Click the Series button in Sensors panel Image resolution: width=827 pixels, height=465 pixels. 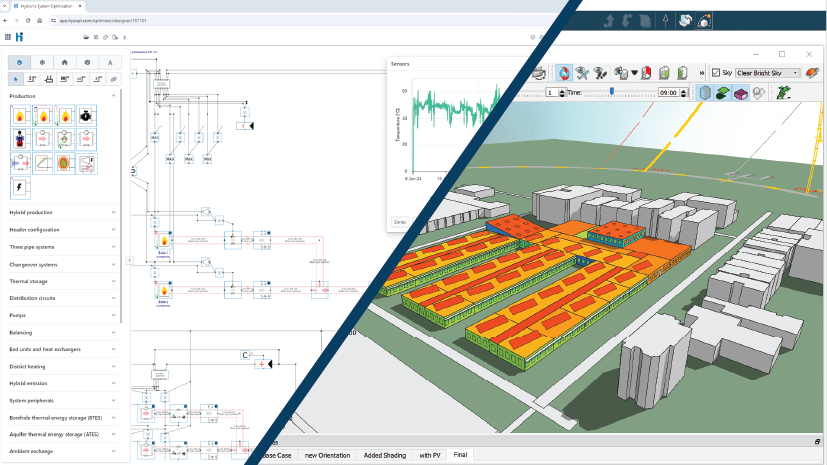coord(399,222)
